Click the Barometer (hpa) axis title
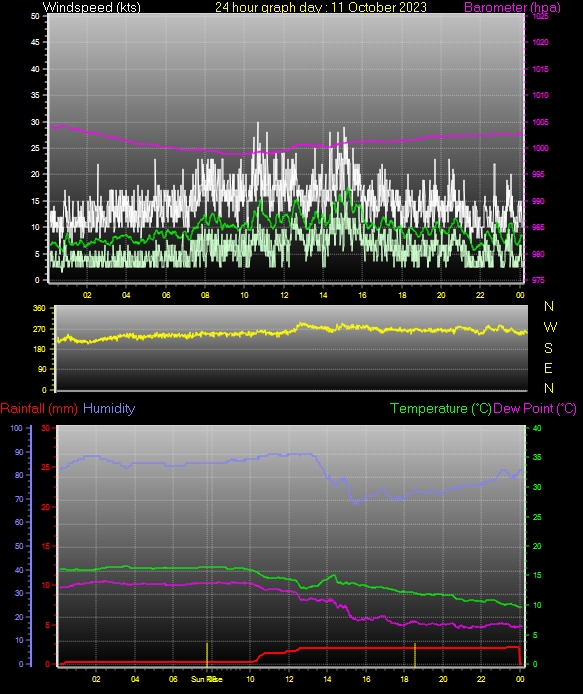The image size is (583, 694). pos(512,7)
